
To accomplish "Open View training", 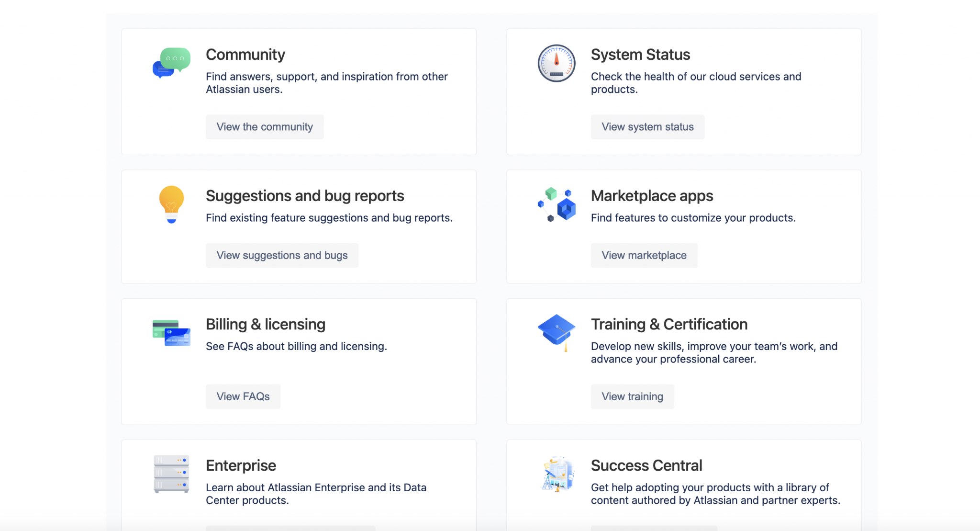I will point(632,396).
